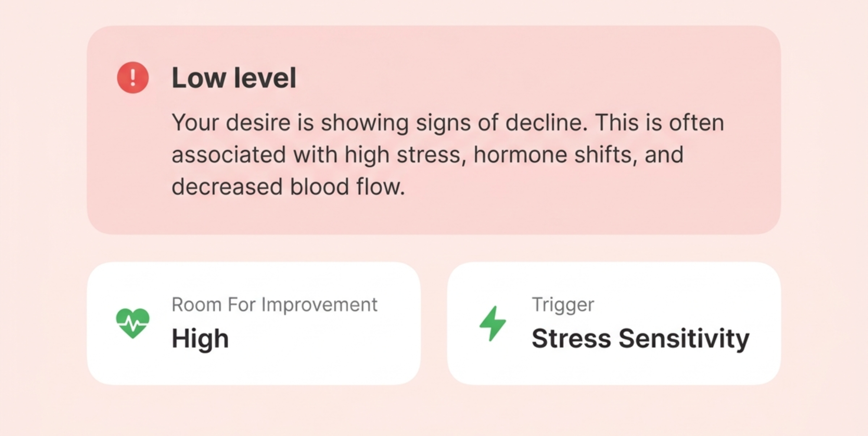Click the word "Improvement" in left card
Image resolution: width=868 pixels, height=436 pixels.
pyautogui.click(x=319, y=305)
